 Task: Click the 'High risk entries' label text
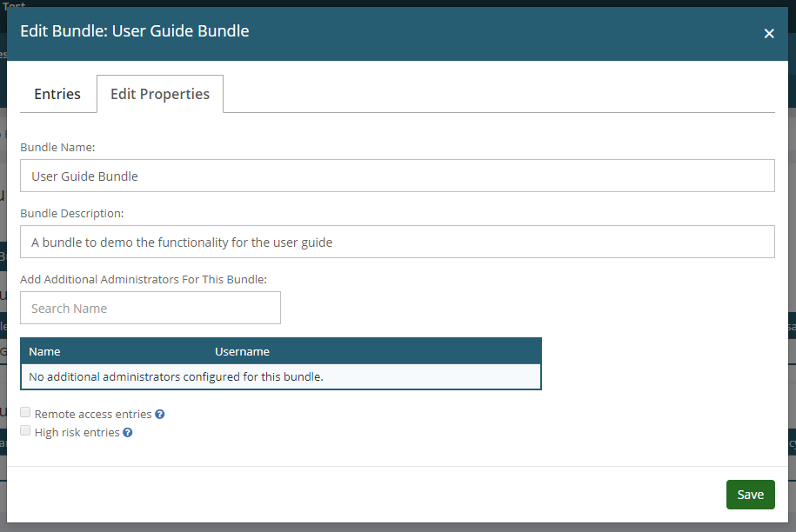(x=77, y=432)
